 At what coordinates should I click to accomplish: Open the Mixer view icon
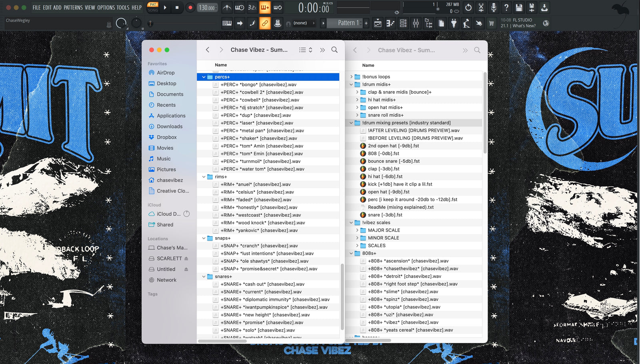(x=416, y=24)
